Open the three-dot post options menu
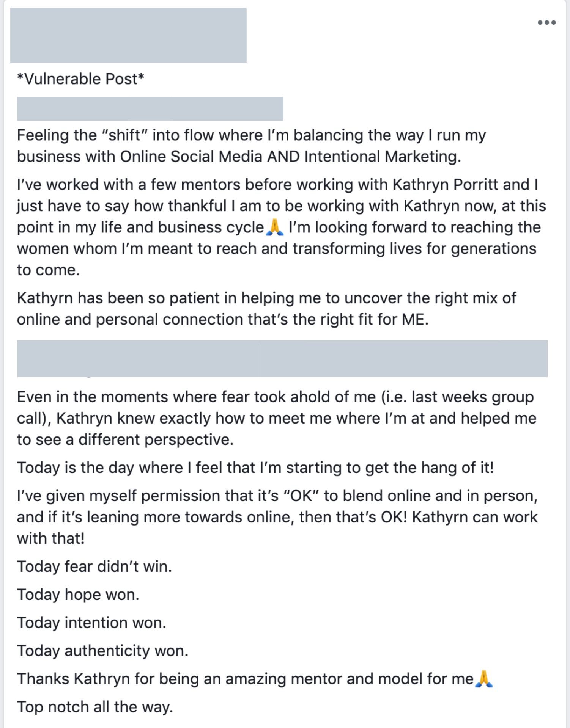 (546, 23)
